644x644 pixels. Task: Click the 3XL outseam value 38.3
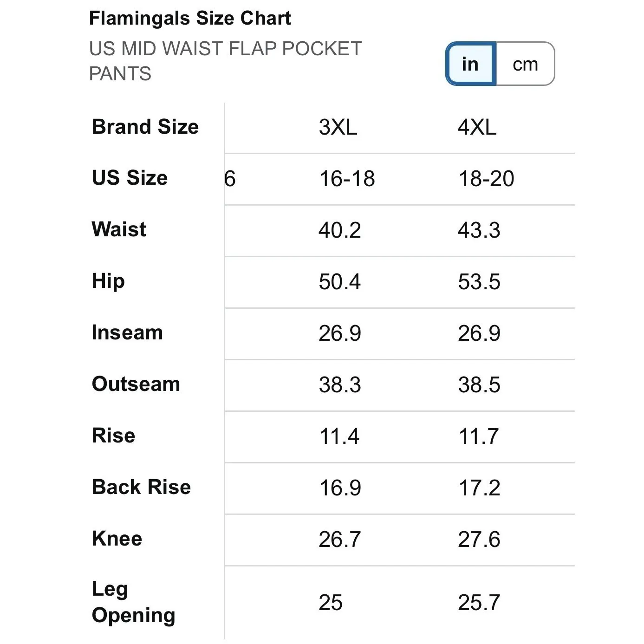[340, 385]
